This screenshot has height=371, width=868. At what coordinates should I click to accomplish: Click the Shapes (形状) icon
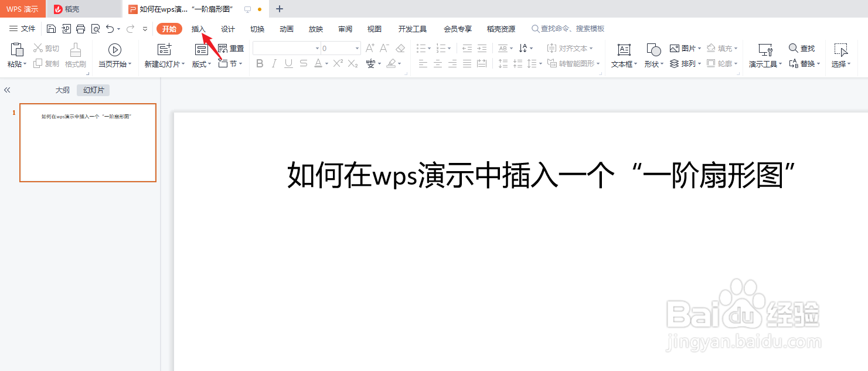click(x=653, y=50)
